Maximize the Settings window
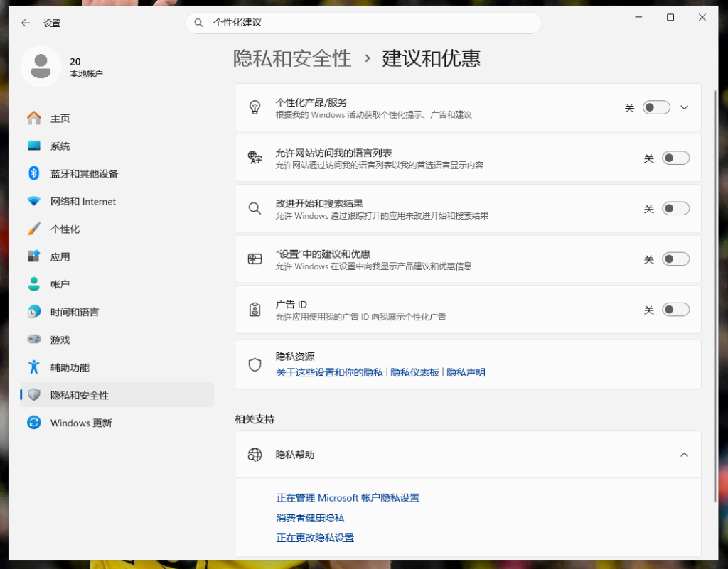728x569 pixels. (670, 17)
